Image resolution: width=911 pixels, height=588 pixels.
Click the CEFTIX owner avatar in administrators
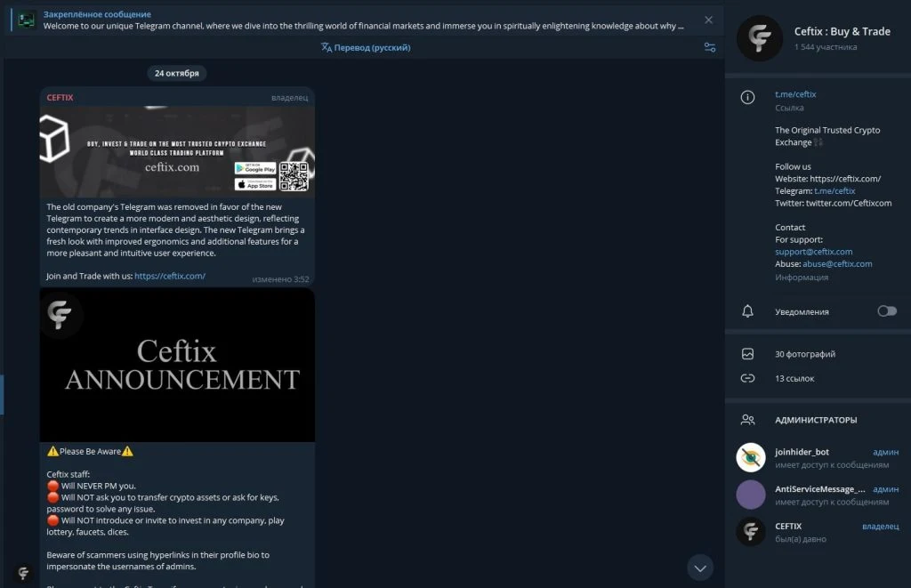(751, 532)
